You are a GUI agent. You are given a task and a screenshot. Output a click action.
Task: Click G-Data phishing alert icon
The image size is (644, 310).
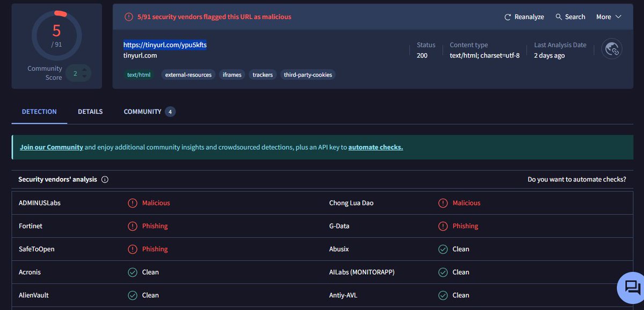(443, 226)
